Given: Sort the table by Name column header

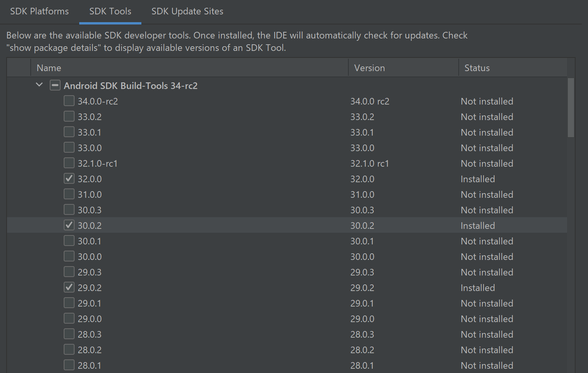Looking at the screenshot, I should coord(49,68).
